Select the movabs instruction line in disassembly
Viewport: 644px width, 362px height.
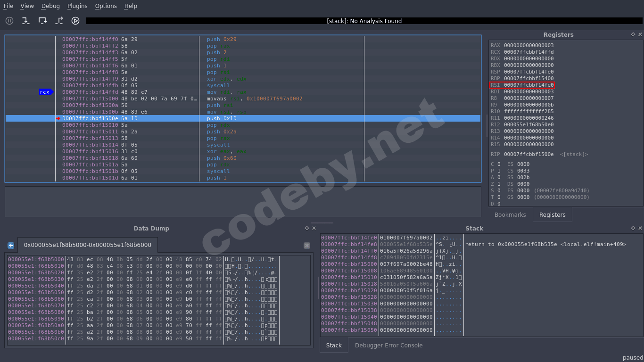click(x=255, y=99)
